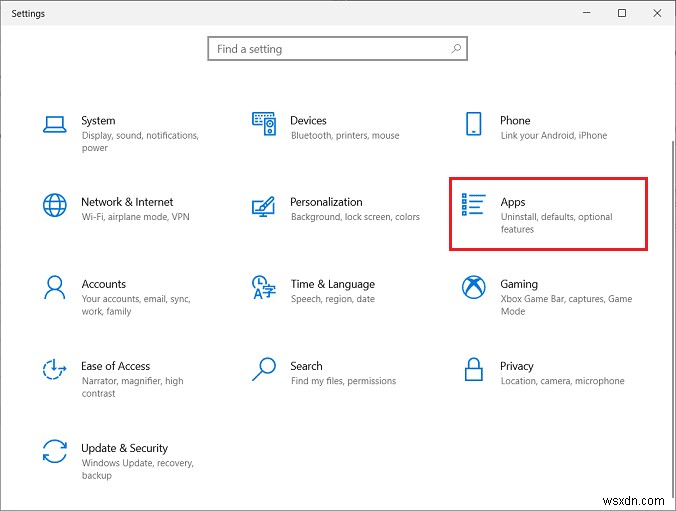Open the Phone icon
676x511 pixels.
(473, 124)
